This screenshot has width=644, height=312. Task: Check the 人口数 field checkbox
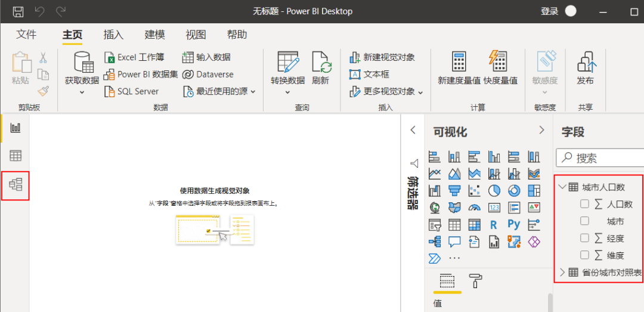[x=584, y=204]
